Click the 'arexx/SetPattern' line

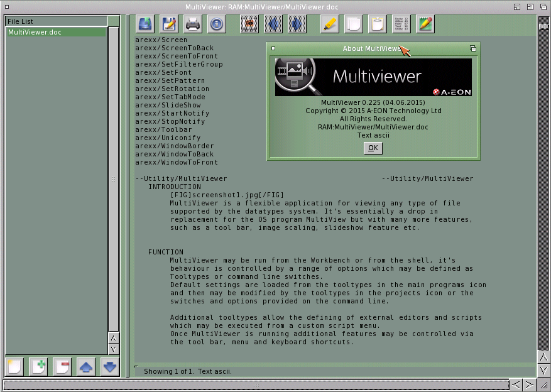pos(170,81)
